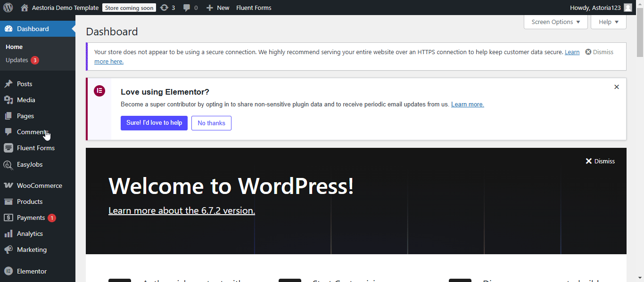Open the Howdy, Astoria123 account menu

click(x=601, y=8)
